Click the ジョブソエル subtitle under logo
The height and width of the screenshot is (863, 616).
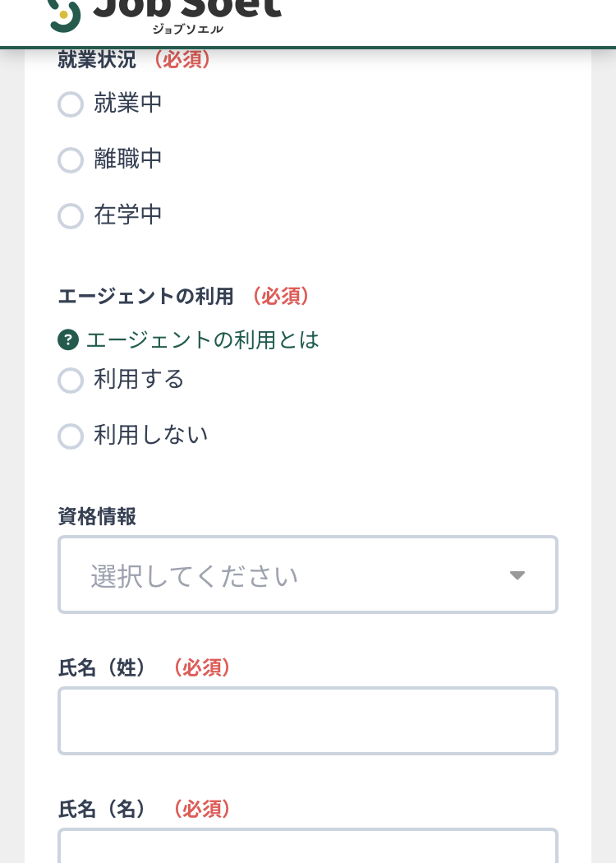click(x=187, y=29)
